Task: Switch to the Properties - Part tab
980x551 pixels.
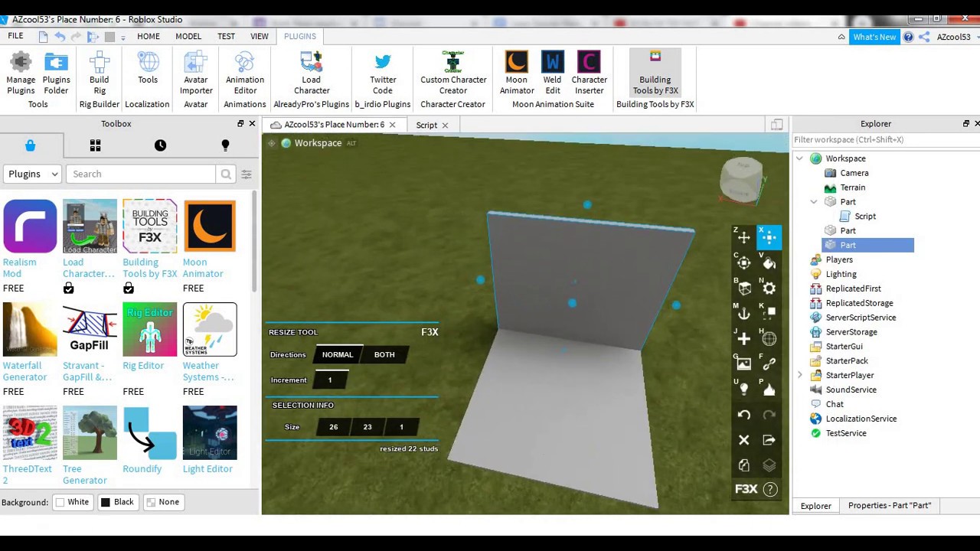Action: 889,505
